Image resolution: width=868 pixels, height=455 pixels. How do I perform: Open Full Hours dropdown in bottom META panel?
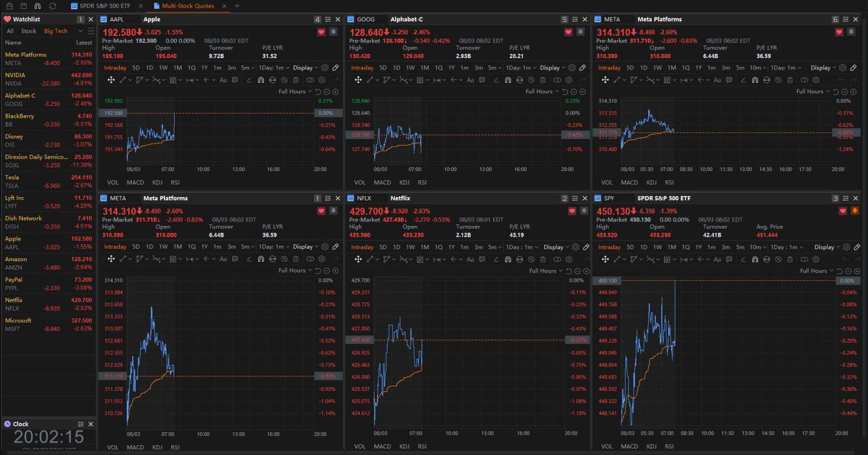[x=295, y=270]
